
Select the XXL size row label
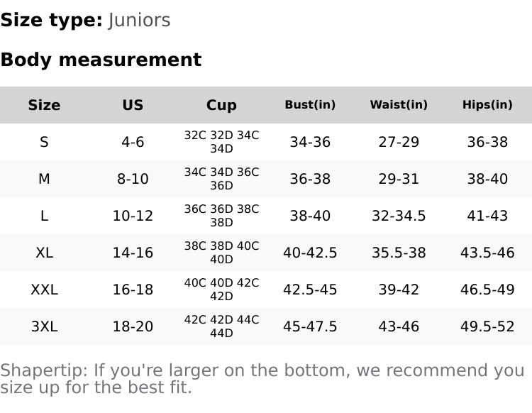[44, 290]
